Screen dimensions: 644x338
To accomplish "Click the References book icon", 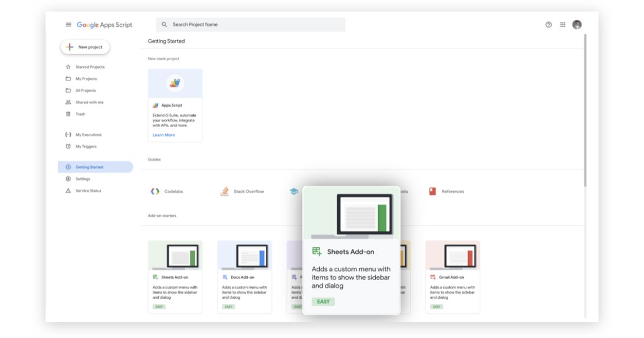I will click(433, 192).
